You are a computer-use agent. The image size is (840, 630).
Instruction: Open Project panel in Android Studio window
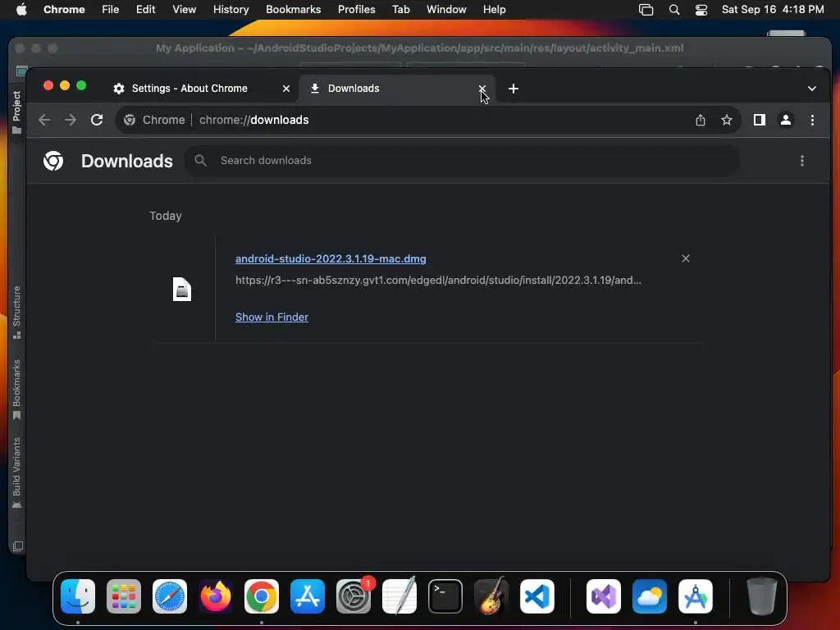point(16,112)
